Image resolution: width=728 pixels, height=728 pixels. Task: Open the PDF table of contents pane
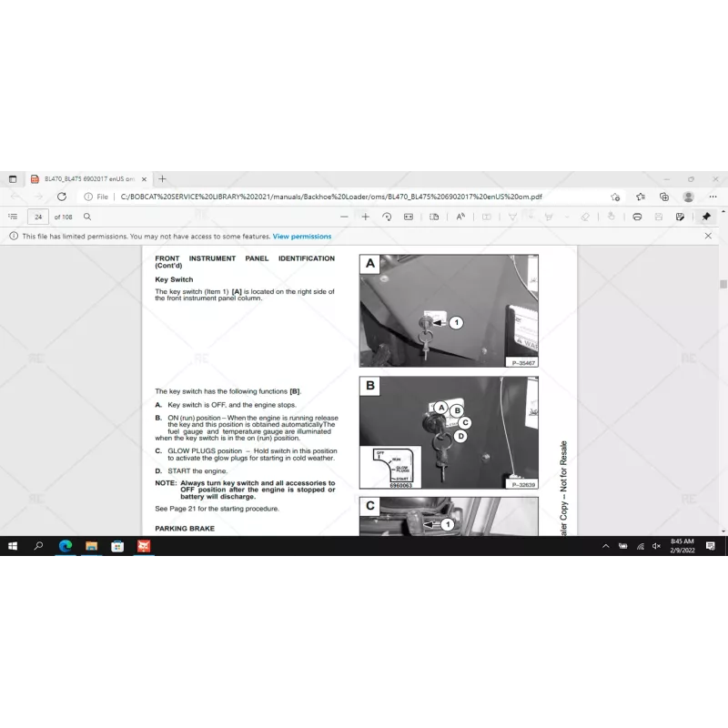click(13, 217)
